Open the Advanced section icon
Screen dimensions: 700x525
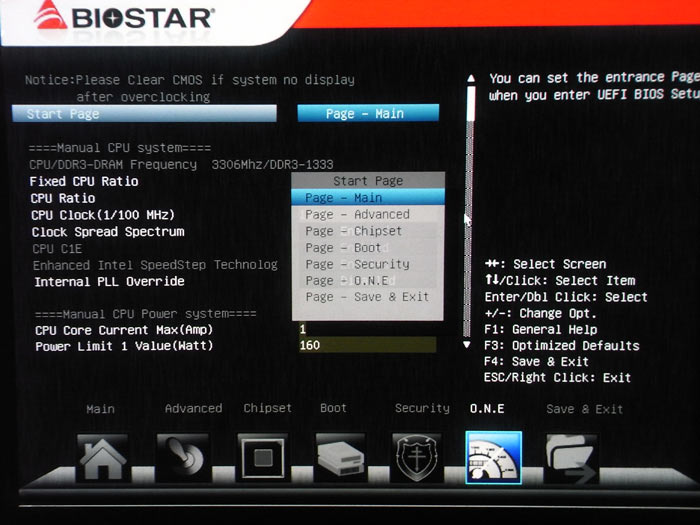coord(181,458)
